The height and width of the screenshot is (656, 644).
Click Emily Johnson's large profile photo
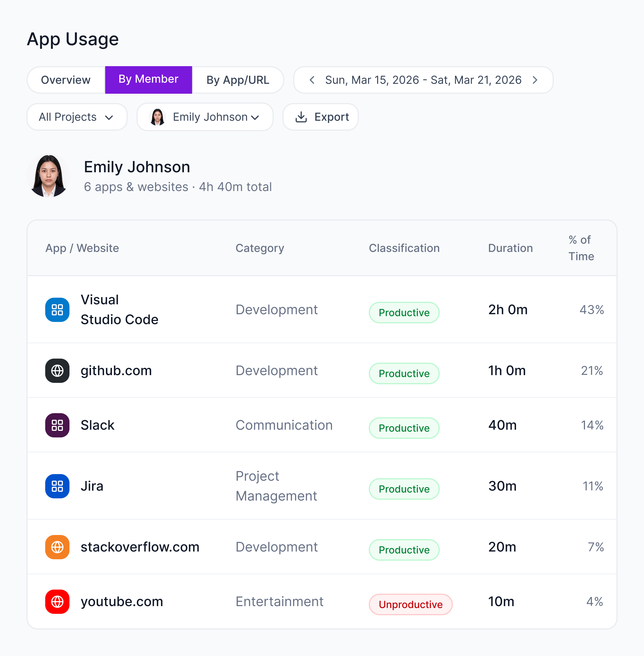point(48,176)
